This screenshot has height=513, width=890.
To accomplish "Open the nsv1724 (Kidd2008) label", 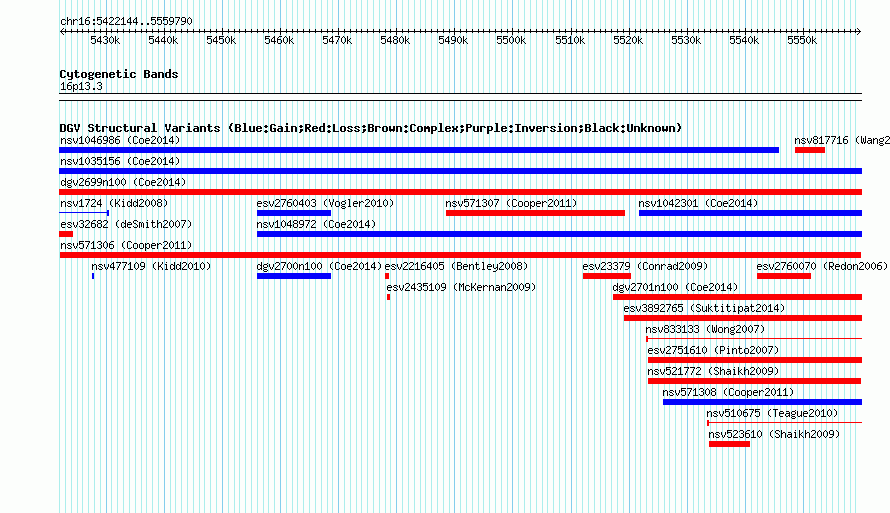I will (114, 203).
